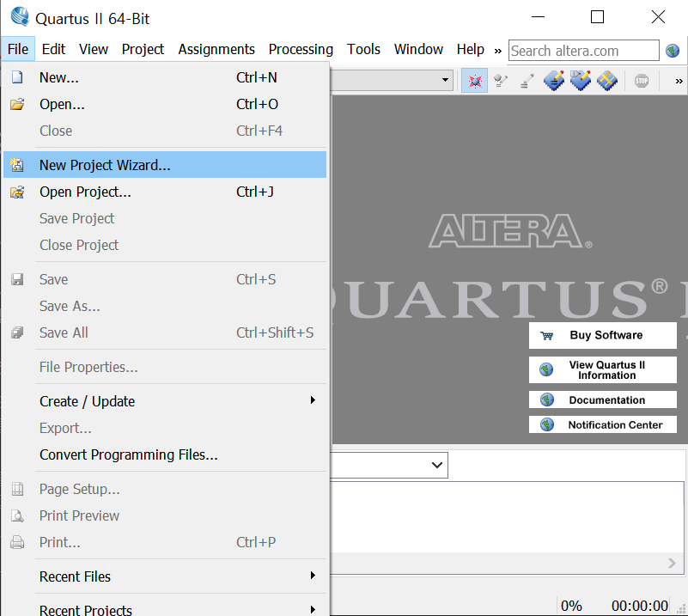Screen dimensions: 688x616
Task: Click the Page Setup icon
Action: tap(17, 489)
